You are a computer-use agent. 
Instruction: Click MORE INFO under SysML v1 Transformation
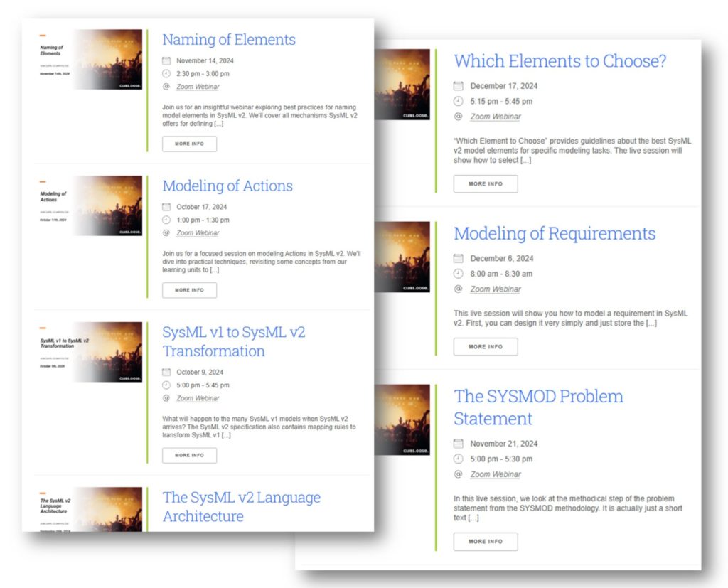click(189, 455)
